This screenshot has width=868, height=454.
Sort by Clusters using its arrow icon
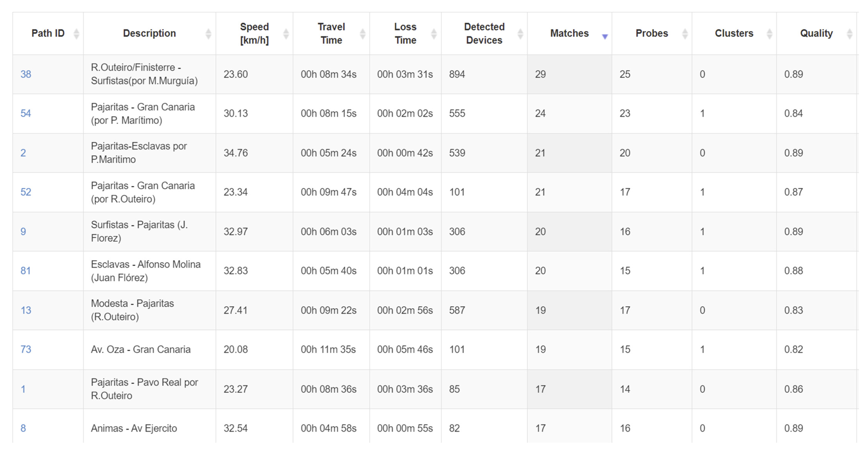pyautogui.click(x=769, y=34)
